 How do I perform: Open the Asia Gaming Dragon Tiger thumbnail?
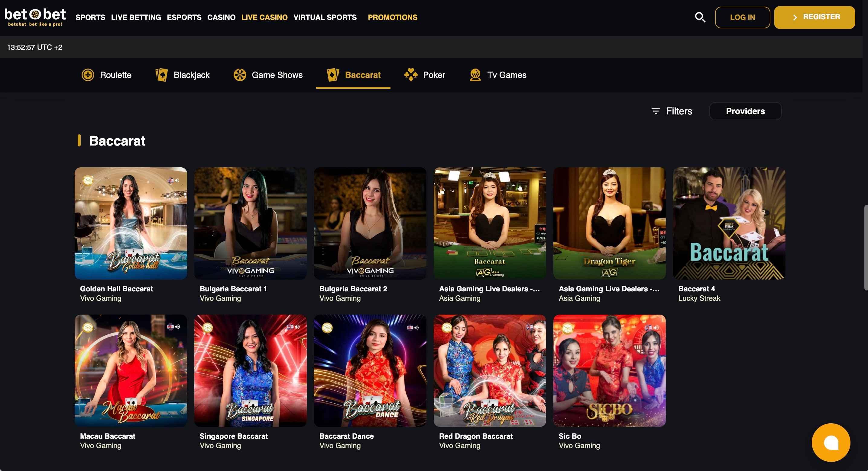pyautogui.click(x=609, y=223)
